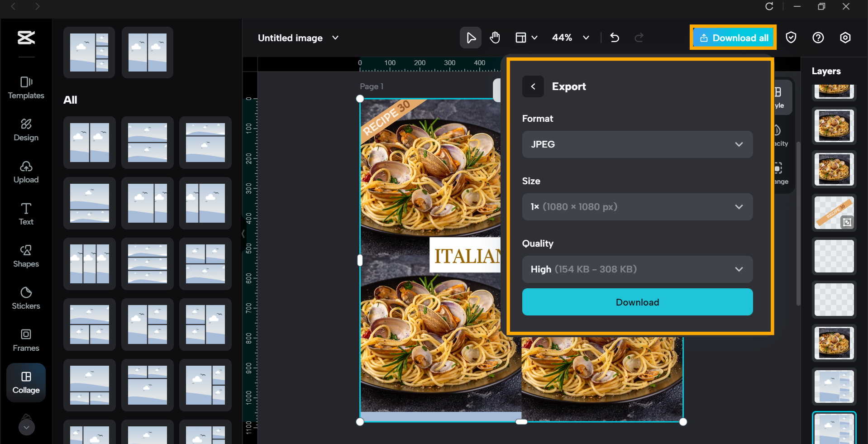Activate the Hand pan tool
Image resolution: width=868 pixels, height=444 pixels.
[495, 38]
